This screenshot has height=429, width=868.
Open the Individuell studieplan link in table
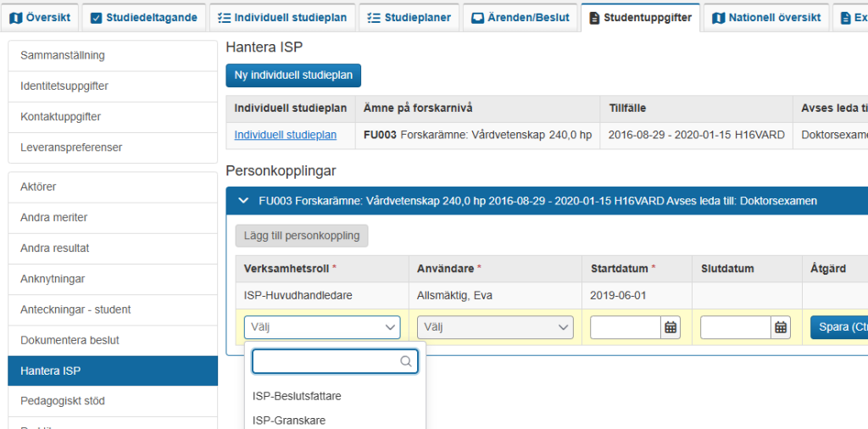point(286,135)
